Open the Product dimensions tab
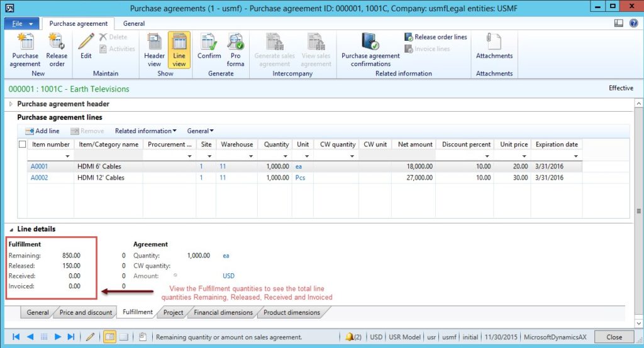This screenshot has height=348, width=644. [292, 312]
